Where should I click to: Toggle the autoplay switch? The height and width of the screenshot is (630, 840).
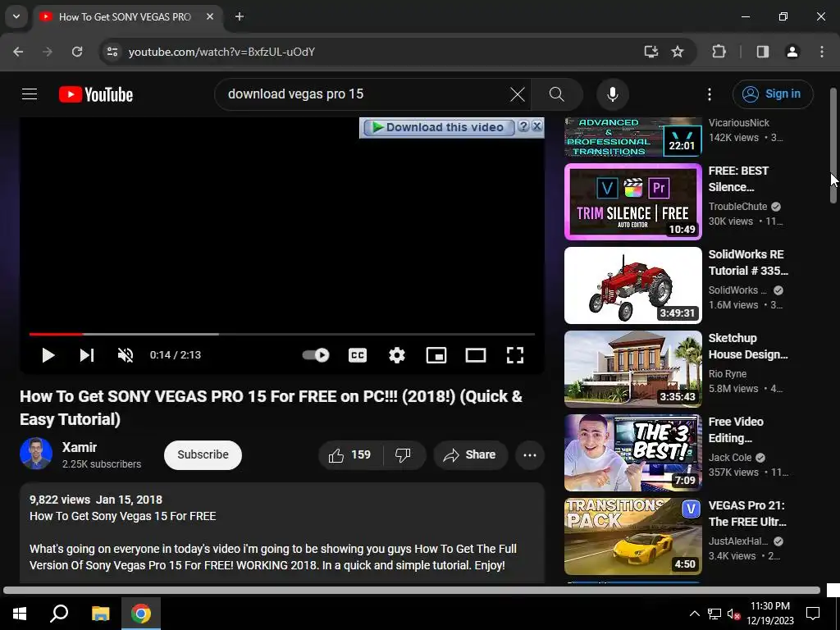tap(316, 355)
